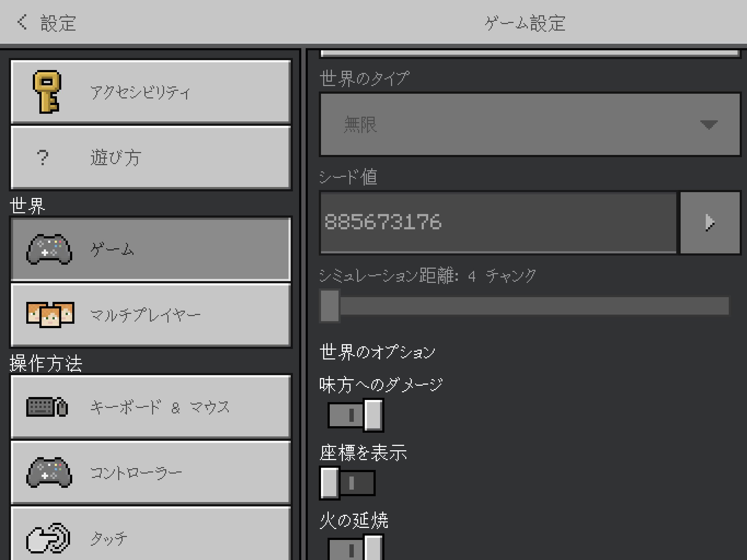Viewport: 747px width, 560px height.
Task: Enable the 味方へのダメージ toggle
Action: pyautogui.click(x=356, y=415)
